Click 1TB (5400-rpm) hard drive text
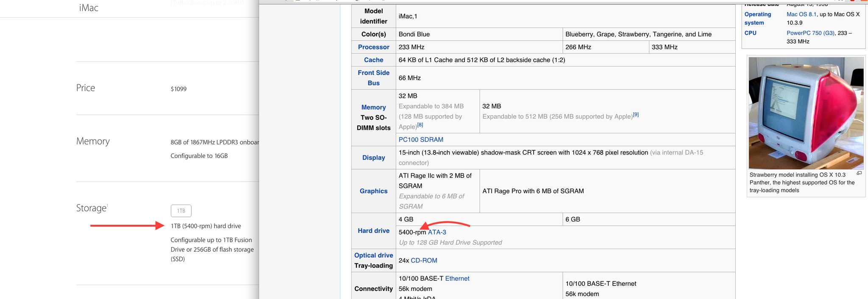Viewport: 868px width, 299px height. pyautogui.click(x=206, y=226)
